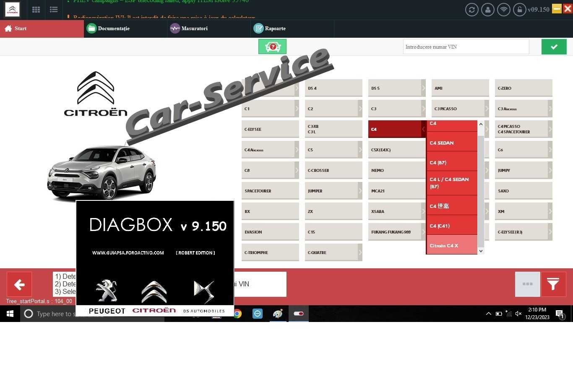Expand the C5 tile chevron
Viewport: 573px width, 392px height.
tap(360, 150)
